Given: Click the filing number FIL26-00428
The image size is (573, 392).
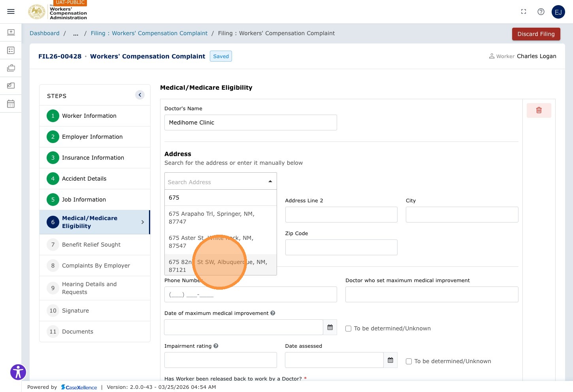Looking at the screenshot, I should [60, 56].
